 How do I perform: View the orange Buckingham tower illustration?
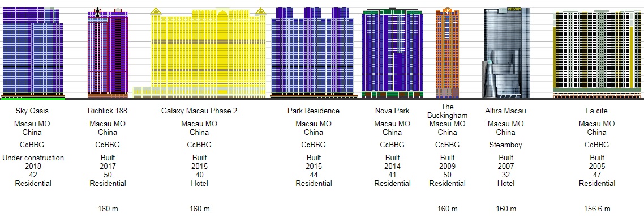tap(447, 53)
